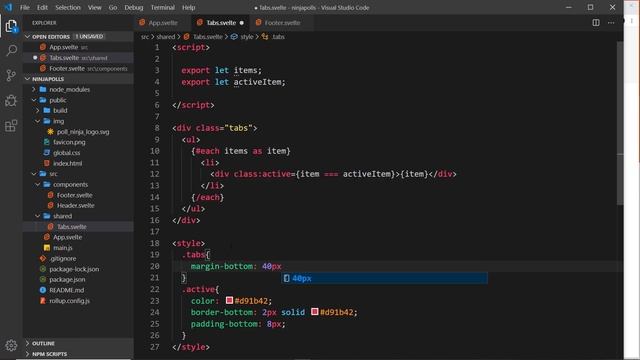Image resolution: width=640 pixels, height=360 pixels.
Task: Open the Debug view in activity bar
Action: (x=11, y=100)
